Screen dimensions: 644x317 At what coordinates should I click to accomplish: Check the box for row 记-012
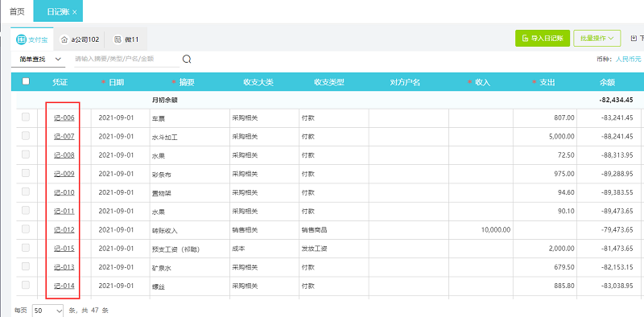click(x=26, y=229)
